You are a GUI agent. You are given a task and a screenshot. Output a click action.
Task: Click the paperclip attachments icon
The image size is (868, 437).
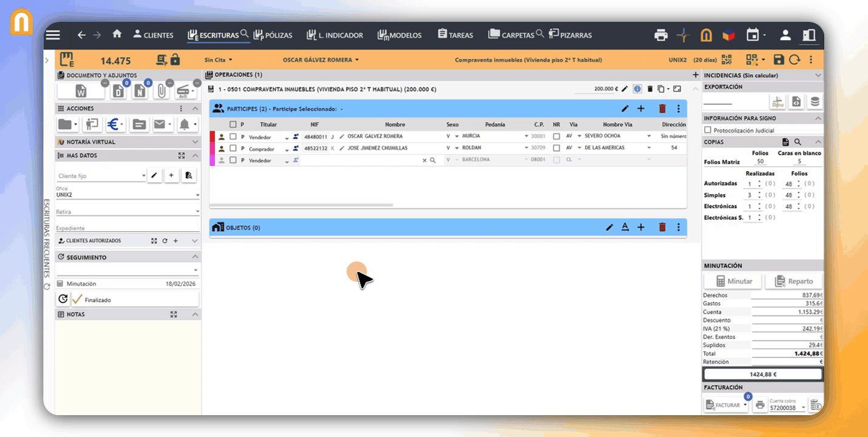tap(161, 92)
